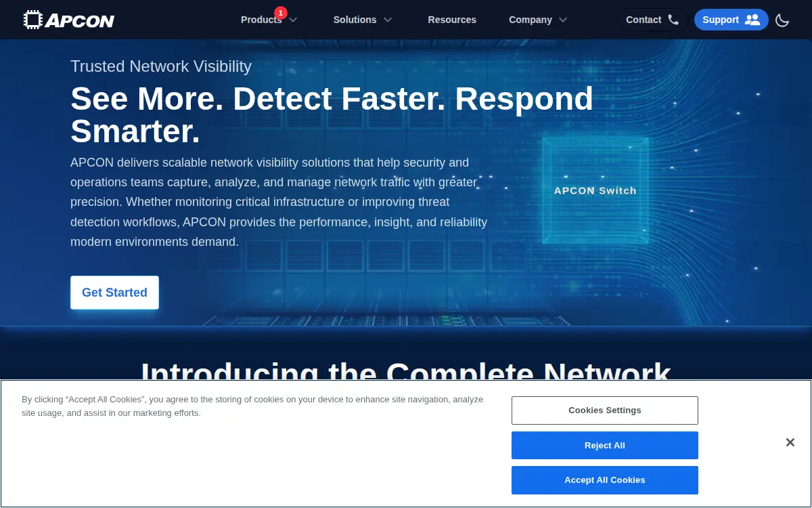The height and width of the screenshot is (508, 812).
Task: Expand the Solutions chevron arrow
Action: click(388, 20)
